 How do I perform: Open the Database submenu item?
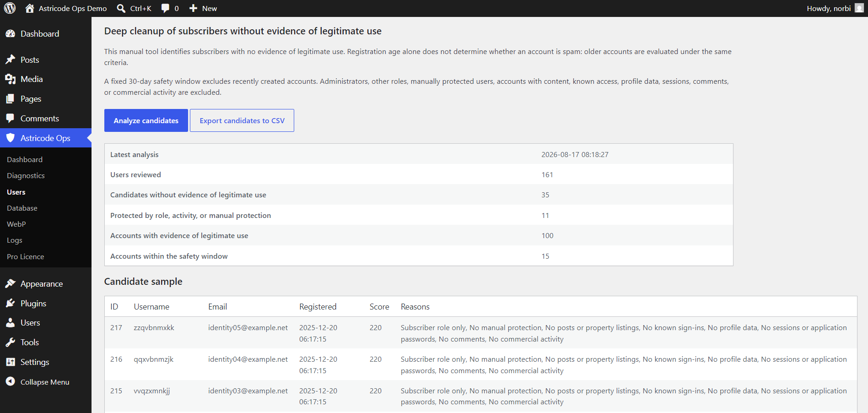coord(22,208)
